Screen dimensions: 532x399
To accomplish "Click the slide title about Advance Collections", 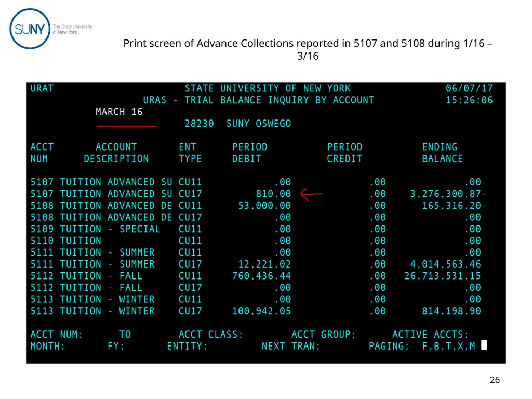I will 308,49.
